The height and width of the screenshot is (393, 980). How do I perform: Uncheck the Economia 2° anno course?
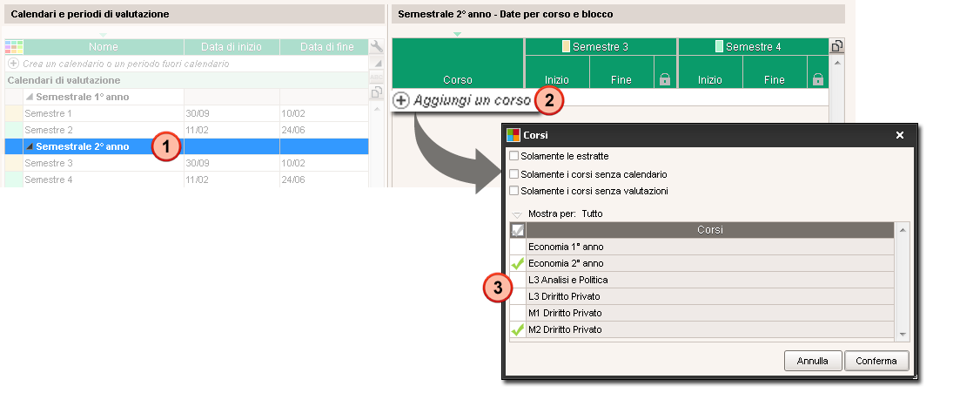coord(518,263)
